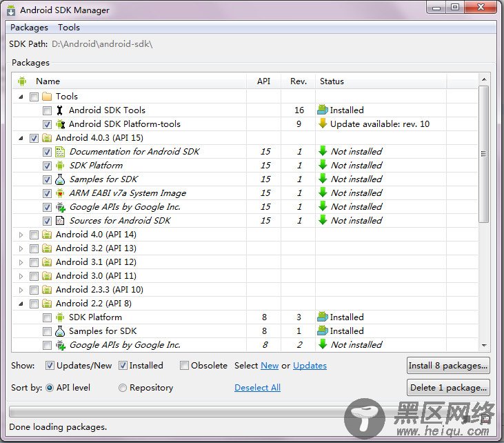Click the Android 3.0 (API 11) folder icon
The height and width of the screenshot is (443, 504).
click(x=47, y=276)
